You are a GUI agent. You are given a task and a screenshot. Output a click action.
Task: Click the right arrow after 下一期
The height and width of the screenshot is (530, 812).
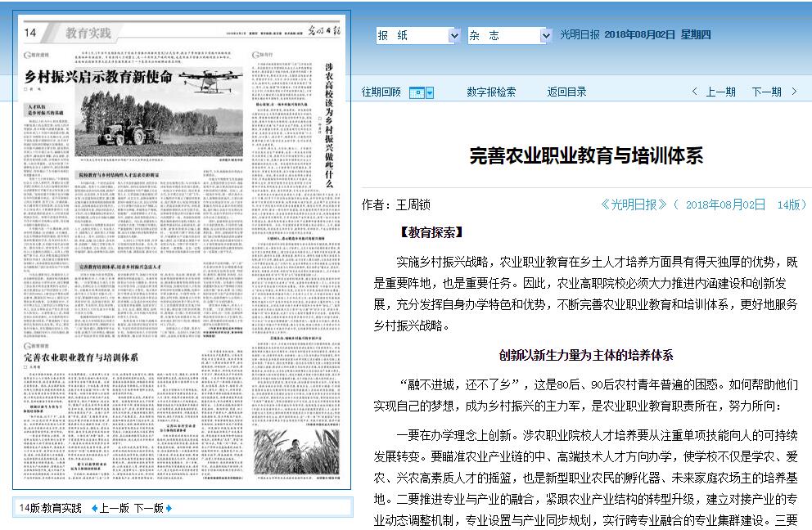click(x=793, y=92)
